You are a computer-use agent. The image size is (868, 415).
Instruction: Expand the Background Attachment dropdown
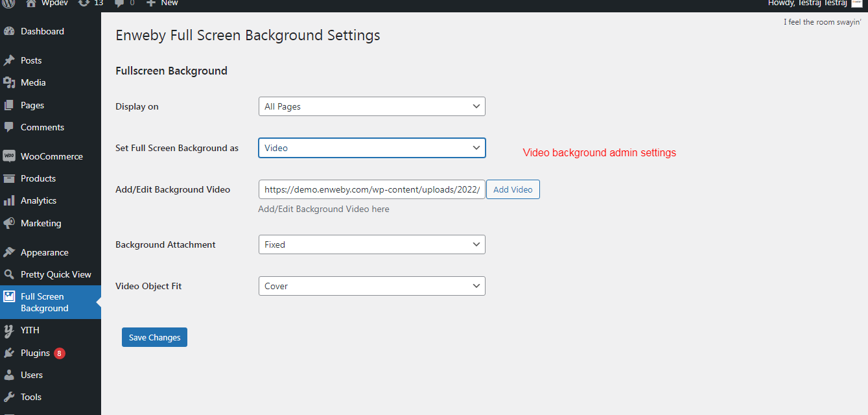click(371, 244)
